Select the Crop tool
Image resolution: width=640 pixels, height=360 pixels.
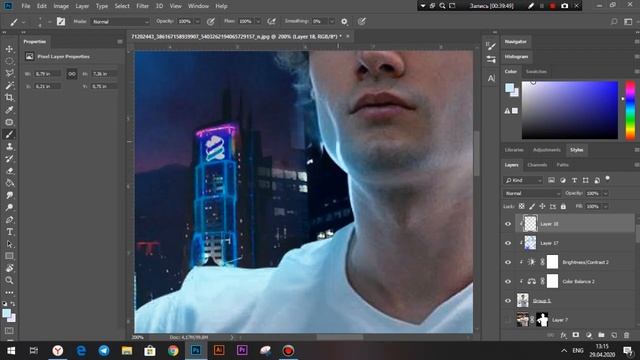(x=9, y=98)
